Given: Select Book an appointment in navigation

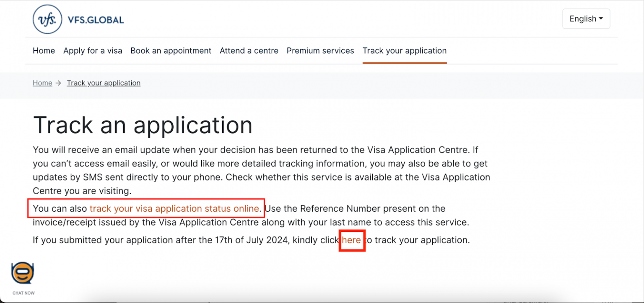Looking at the screenshot, I should tap(171, 51).
